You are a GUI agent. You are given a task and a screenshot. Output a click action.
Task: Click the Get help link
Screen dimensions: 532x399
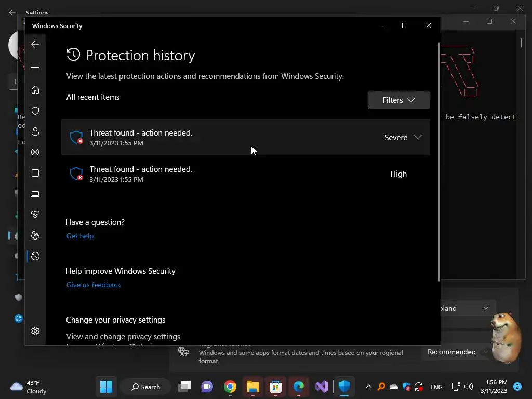(80, 236)
